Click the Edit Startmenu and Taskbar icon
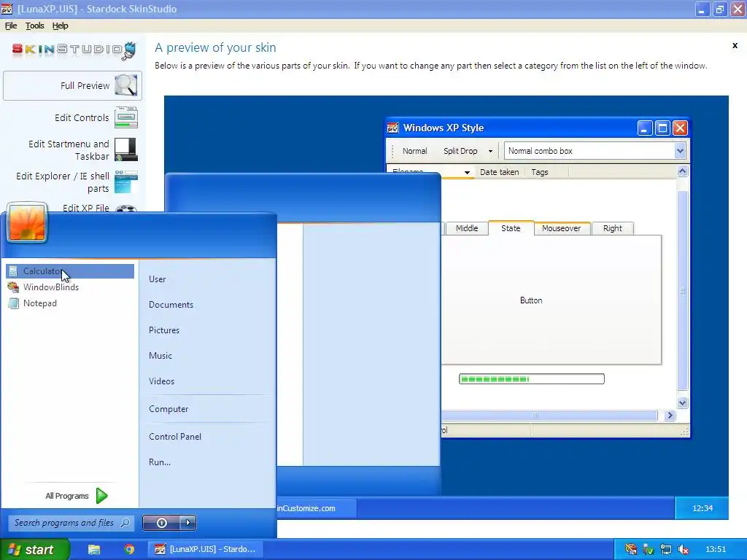This screenshot has height=560, width=747. [x=125, y=149]
